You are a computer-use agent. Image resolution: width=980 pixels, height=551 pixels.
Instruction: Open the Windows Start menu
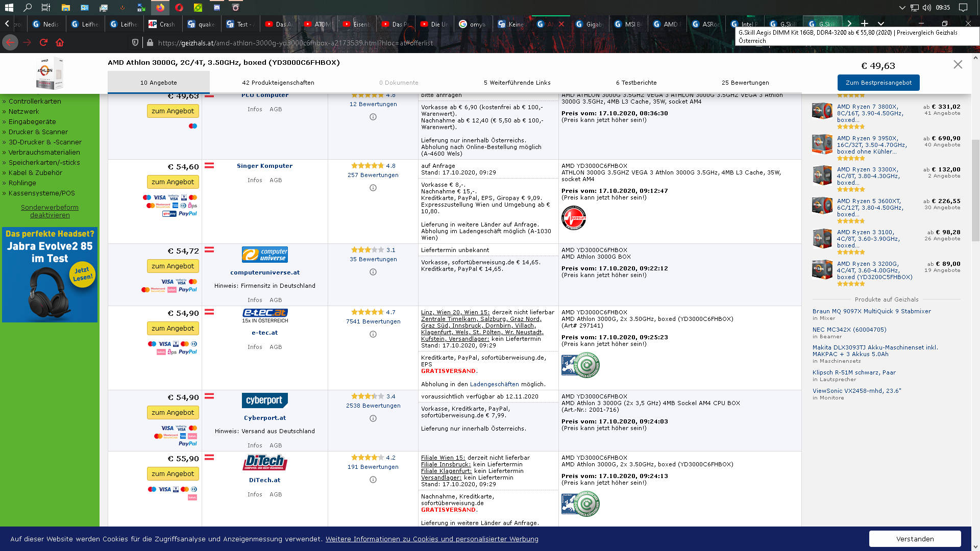coord(9,8)
